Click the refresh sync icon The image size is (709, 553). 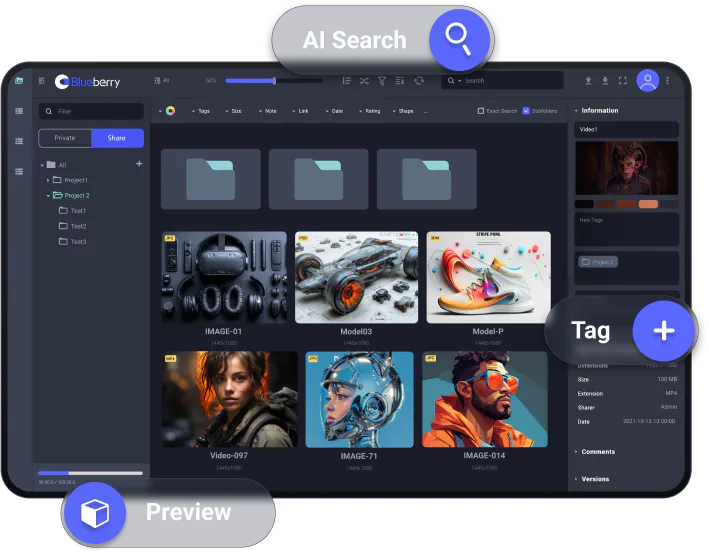(x=419, y=80)
